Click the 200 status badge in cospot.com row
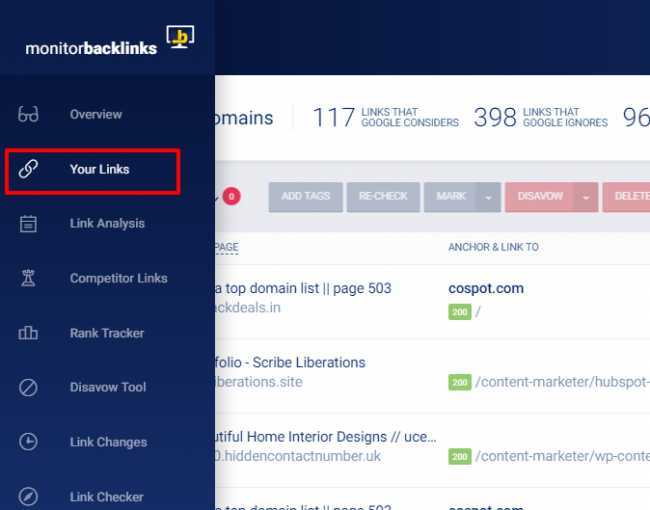 pos(460,312)
